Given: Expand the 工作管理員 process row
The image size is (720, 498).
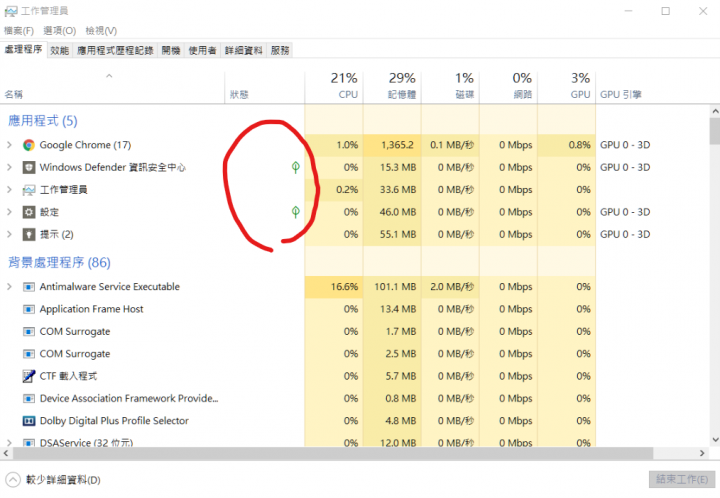Looking at the screenshot, I should pos(9,190).
